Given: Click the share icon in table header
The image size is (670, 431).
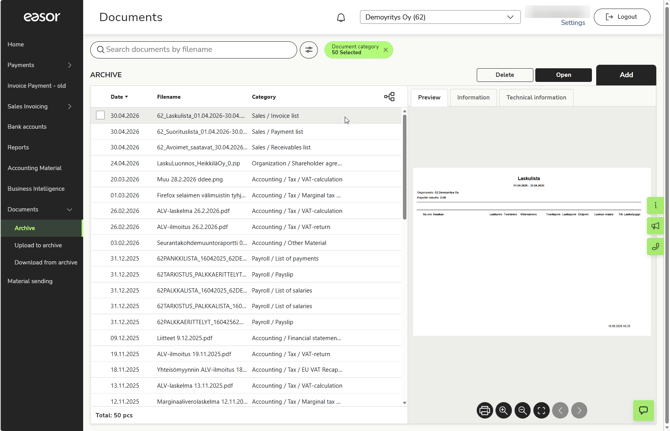Looking at the screenshot, I should (389, 97).
